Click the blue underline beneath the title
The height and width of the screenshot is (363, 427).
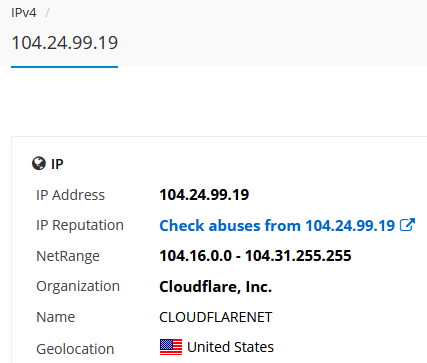coord(64,67)
